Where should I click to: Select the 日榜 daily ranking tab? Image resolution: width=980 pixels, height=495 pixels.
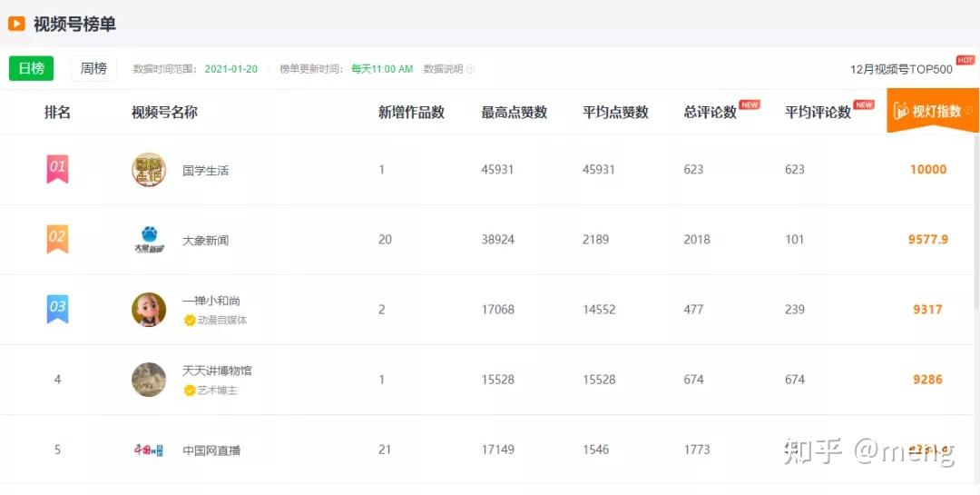(x=31, y=69)
